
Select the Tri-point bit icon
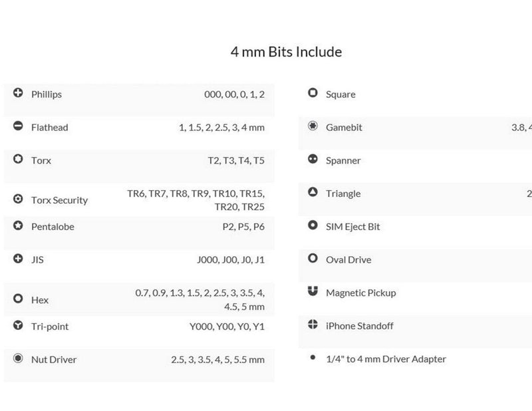tap(18, 325)
